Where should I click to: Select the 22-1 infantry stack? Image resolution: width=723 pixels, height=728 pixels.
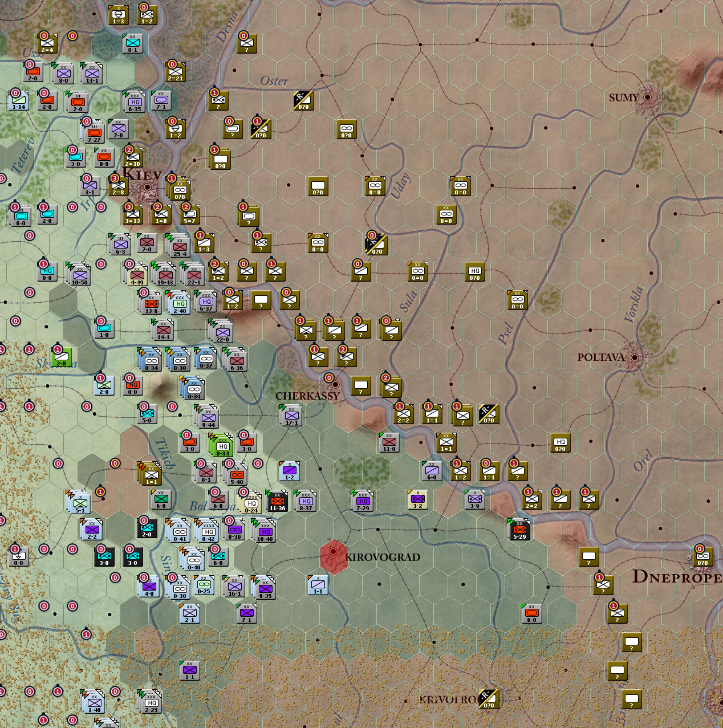tap(193, 275)
